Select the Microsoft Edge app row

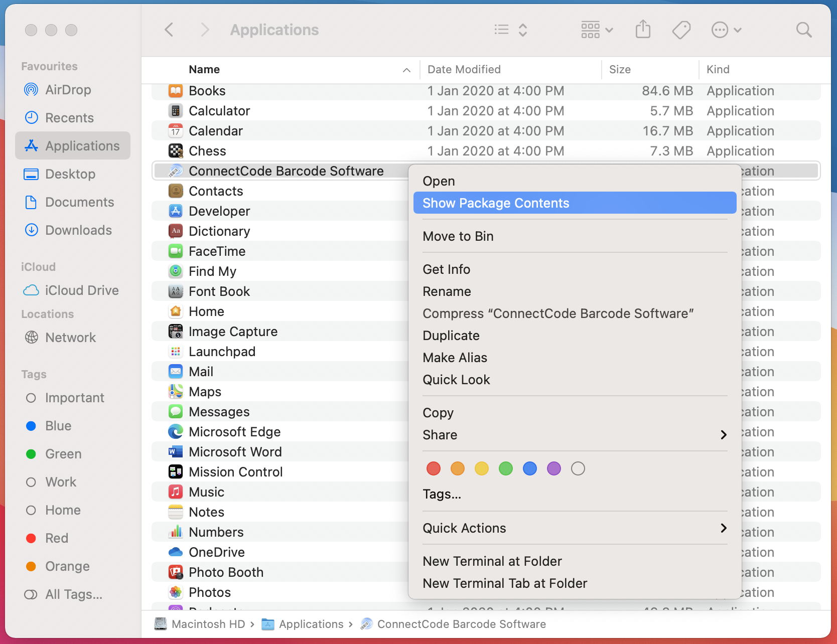tap(280, 432)
